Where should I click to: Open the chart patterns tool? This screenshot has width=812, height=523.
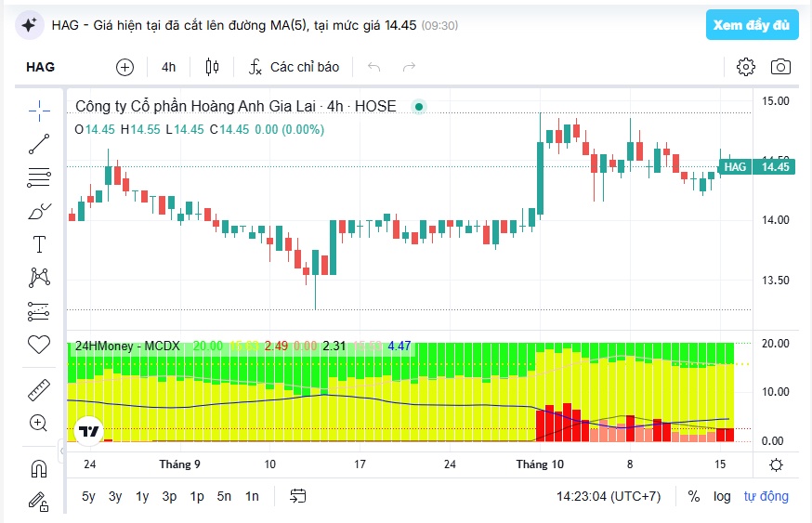pos(39,278)
